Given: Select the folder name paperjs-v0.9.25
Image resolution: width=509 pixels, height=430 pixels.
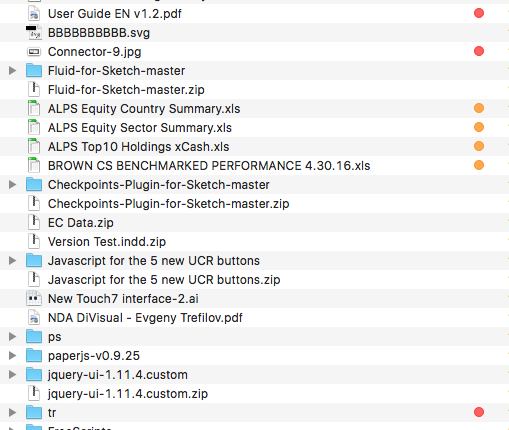Looking at the screenshot, I should tap(94, 356).
